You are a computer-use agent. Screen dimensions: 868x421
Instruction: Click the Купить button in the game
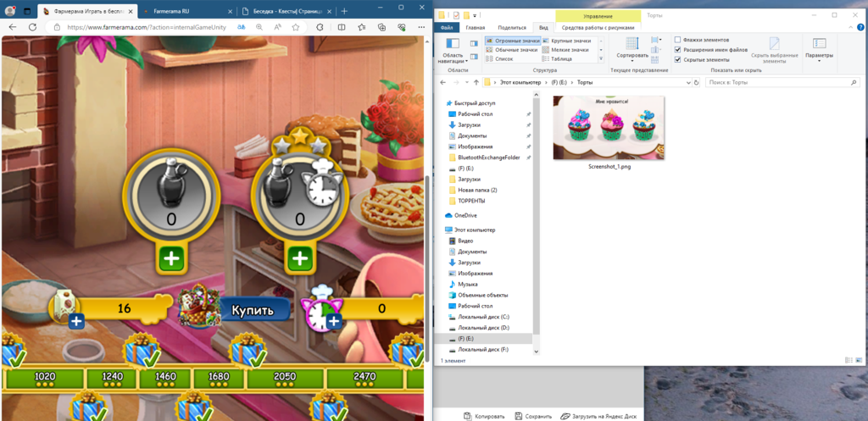(x=253, y=310)
